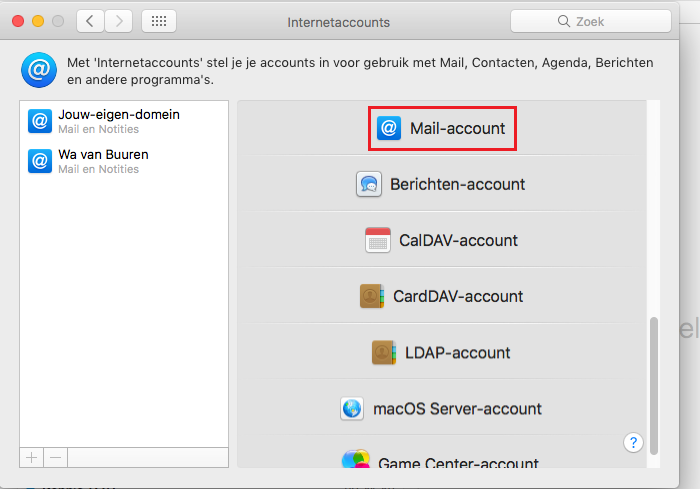Click the large Internetaccounts @ header icon
This screenshot has width=700, height=490.
[x=39, y=71]
